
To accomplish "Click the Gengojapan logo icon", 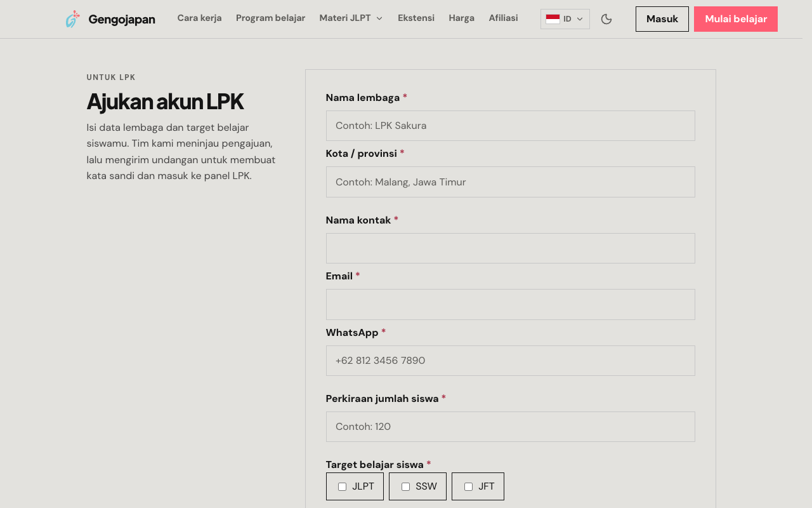I will tap(73, 19).
